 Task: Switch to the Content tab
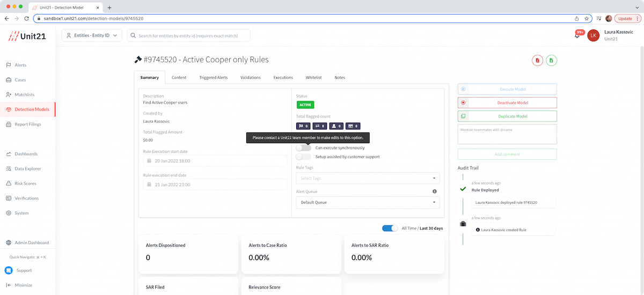[179, 77]
